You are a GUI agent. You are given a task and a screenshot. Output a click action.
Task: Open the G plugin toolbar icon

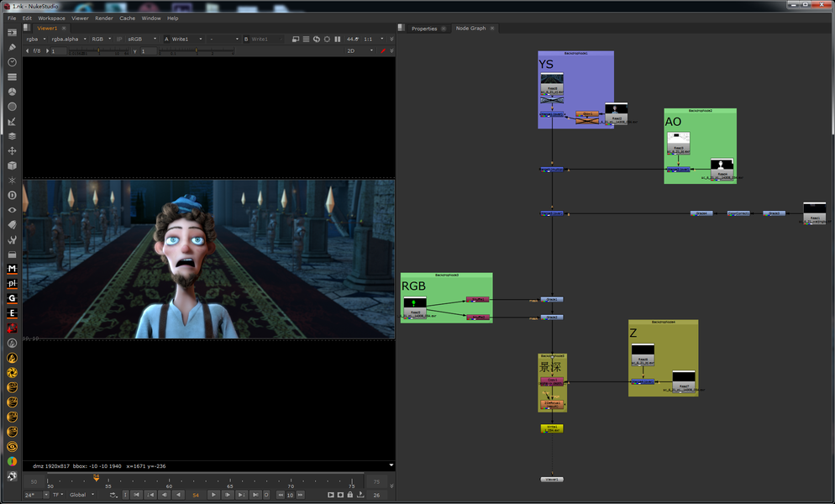coord(12,298)
